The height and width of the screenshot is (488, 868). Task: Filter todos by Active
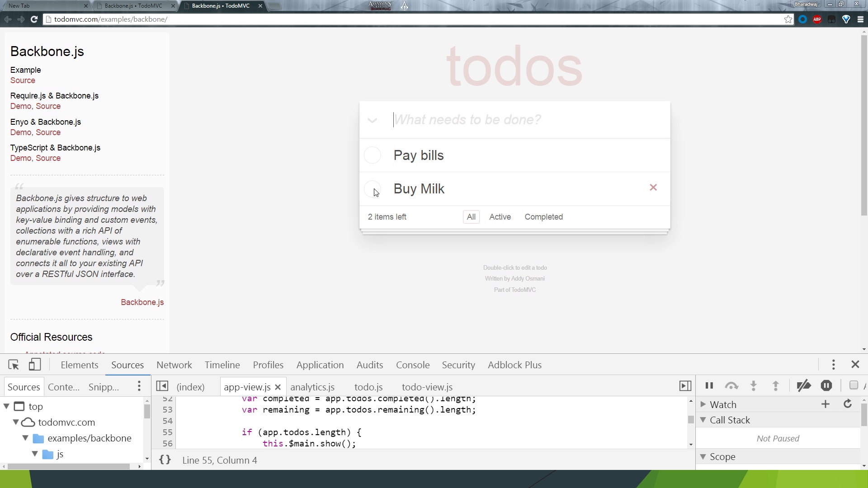point(500,217)
